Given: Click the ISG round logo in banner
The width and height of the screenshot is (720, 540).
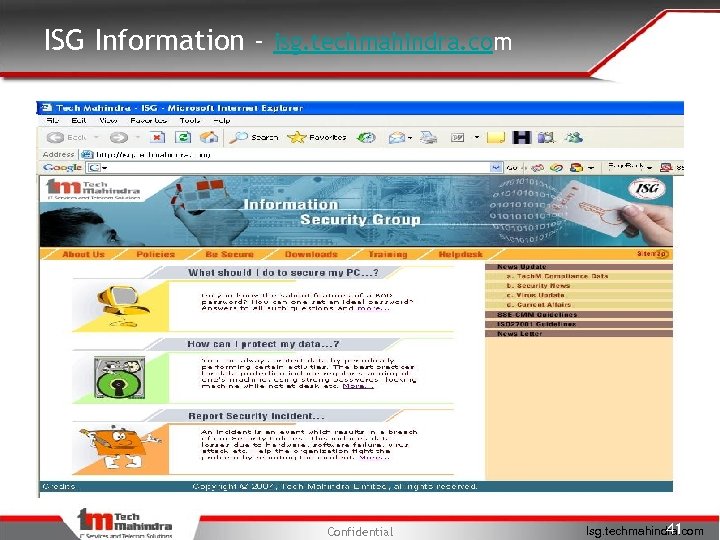Looking at the screenshot, I should pos(647,189).
